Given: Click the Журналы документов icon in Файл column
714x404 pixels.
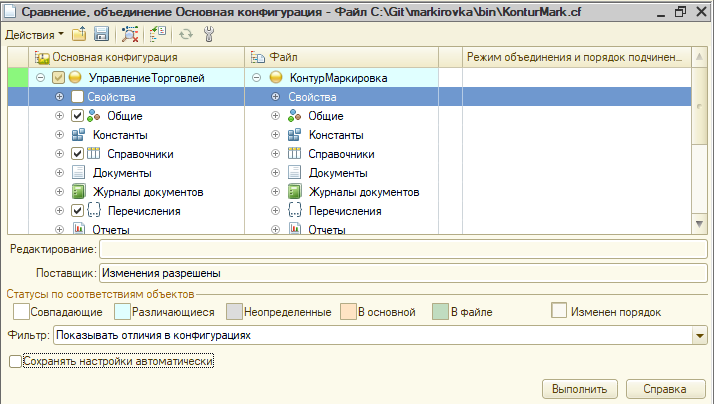Looking at the screenshot, I should point(294,192).
